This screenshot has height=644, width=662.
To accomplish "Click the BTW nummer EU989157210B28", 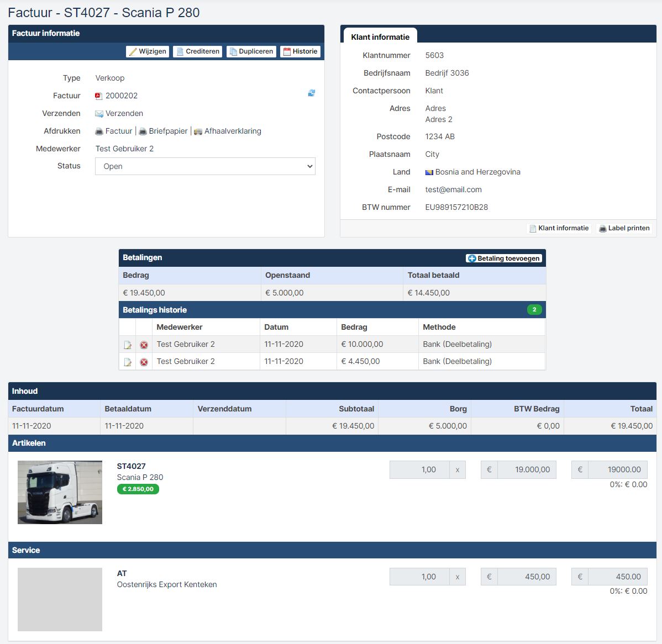I will pyautogui.click(x=456, y=208).
